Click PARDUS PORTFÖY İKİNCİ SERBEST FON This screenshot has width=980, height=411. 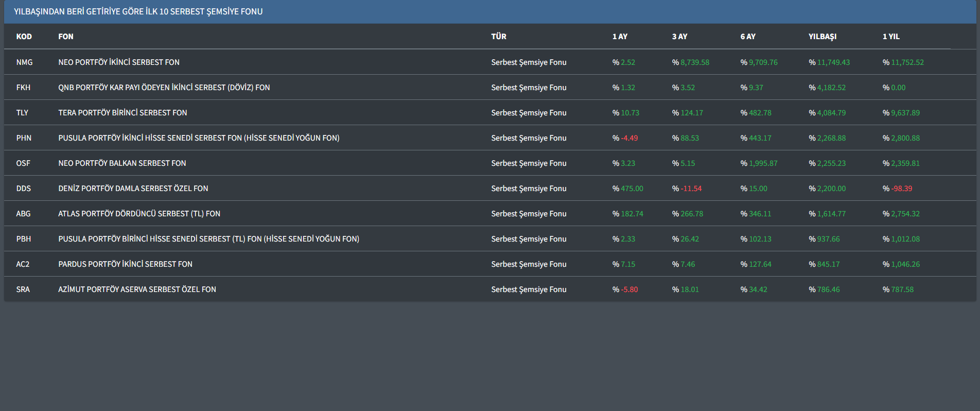coord(125,264)
